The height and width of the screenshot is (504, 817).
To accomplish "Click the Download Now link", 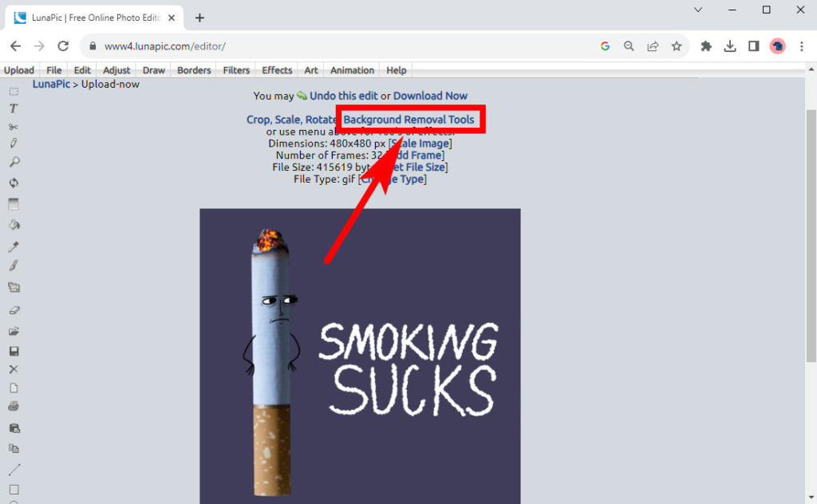I will (431, 95).
